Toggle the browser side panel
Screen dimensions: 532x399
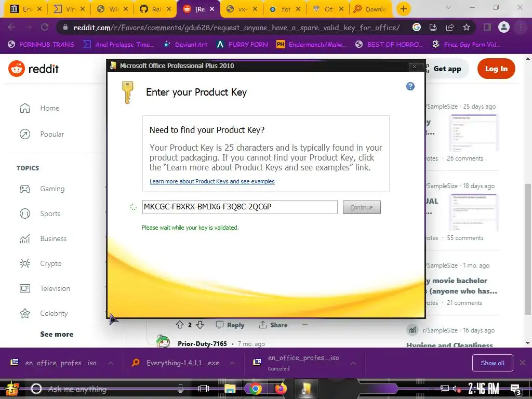point(487,27)
